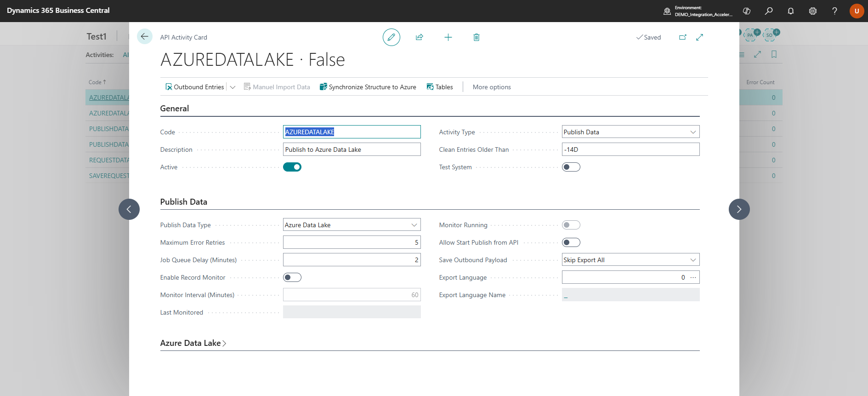Open Export Language lookup ellipsis

pos(693,277)
